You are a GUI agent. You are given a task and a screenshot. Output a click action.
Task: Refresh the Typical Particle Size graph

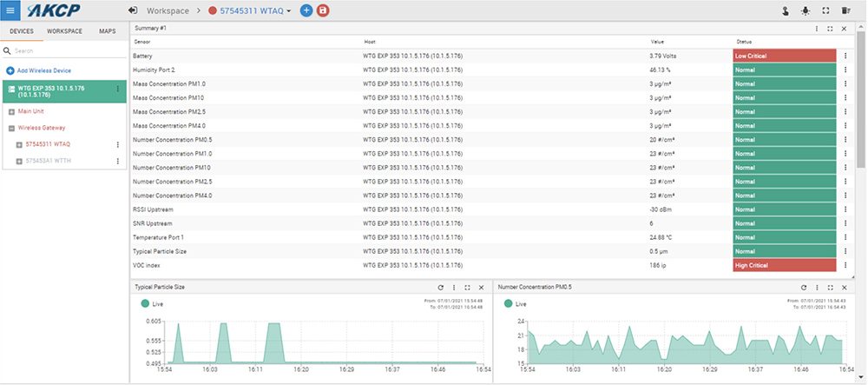(441, 287)
